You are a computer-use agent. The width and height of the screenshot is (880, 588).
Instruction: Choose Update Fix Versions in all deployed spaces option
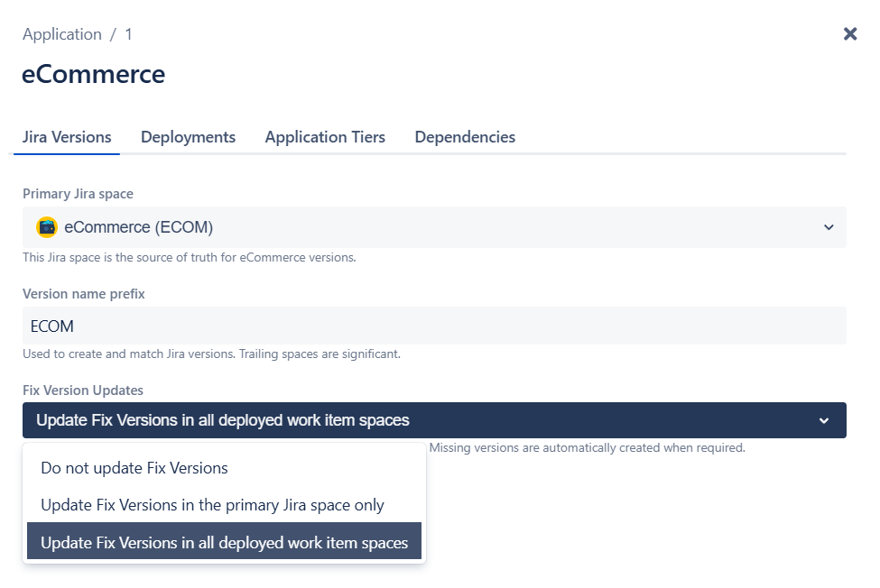pos(224,541)
